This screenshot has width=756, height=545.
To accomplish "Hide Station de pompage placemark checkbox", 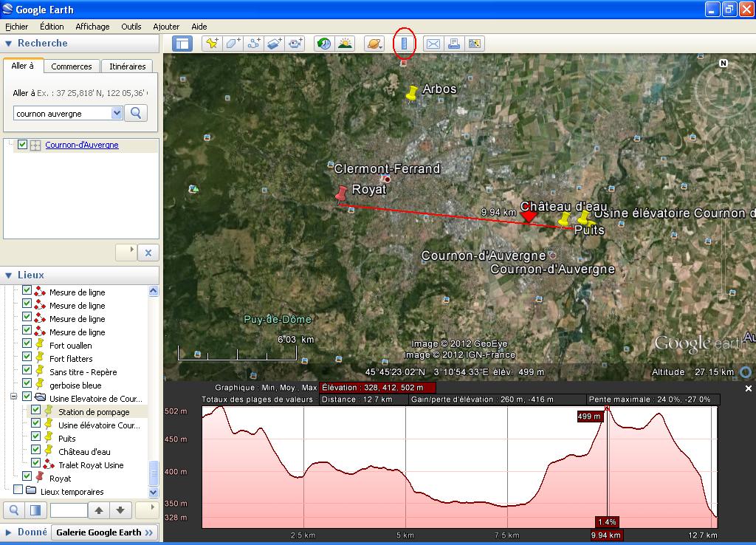I will [35, 409].
